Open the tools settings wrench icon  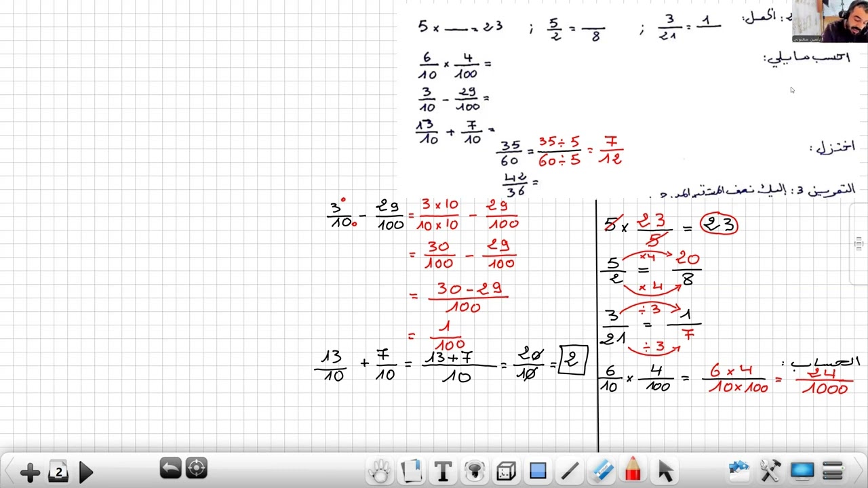tap(770, 470)
